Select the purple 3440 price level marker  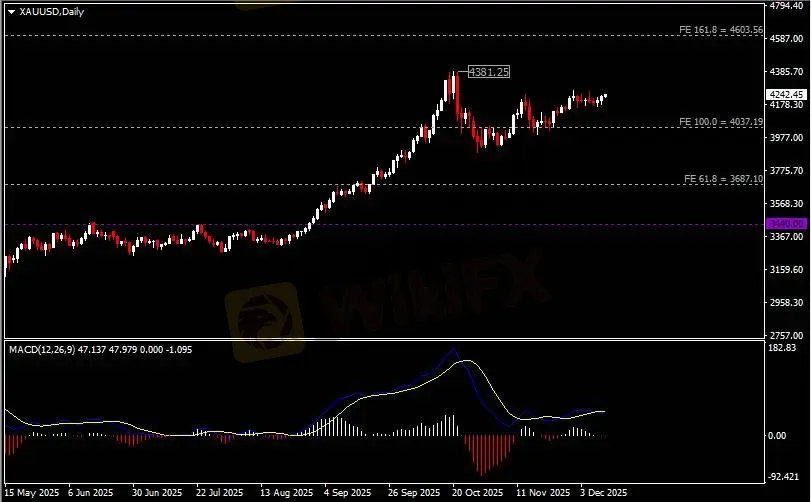click(x=786, y=223)
